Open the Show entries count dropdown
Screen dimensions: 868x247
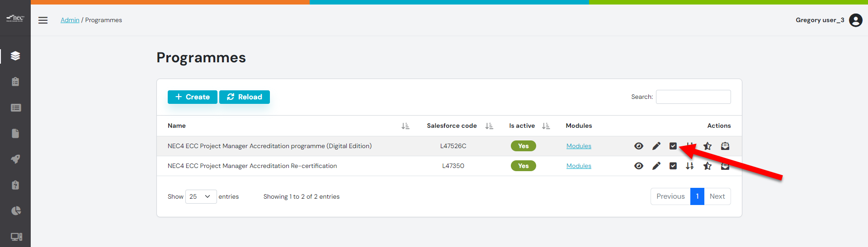point(201,196)
